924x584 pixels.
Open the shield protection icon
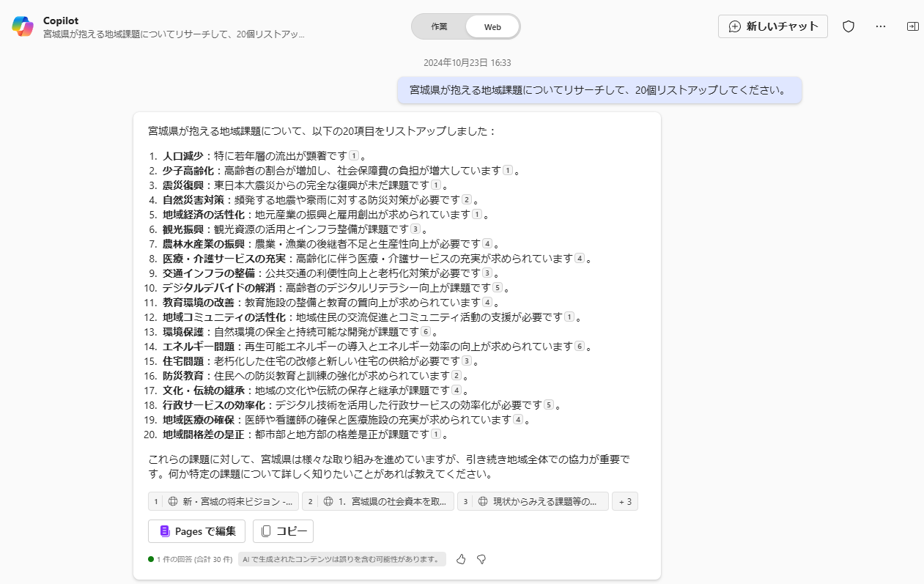pyautogui.click(x=849, y=26)
